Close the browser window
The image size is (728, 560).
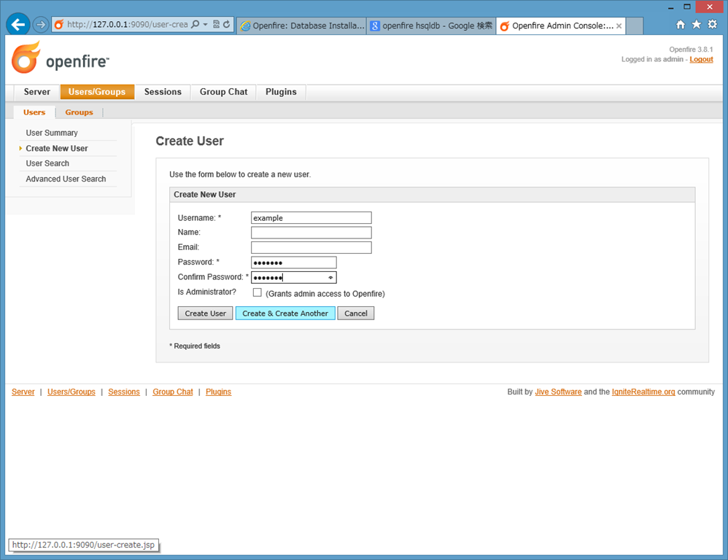click(710, 7)
